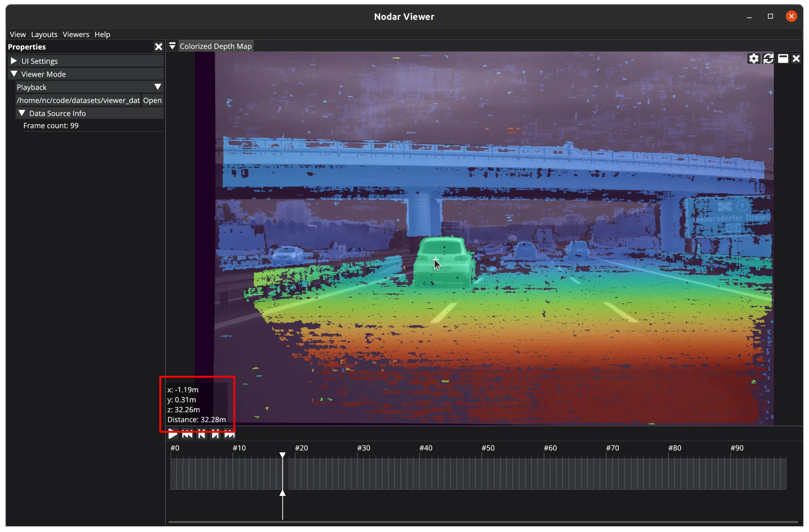Open the Playback mode dropdown
This screenshot has height=532, width=809.
(157, 87)
